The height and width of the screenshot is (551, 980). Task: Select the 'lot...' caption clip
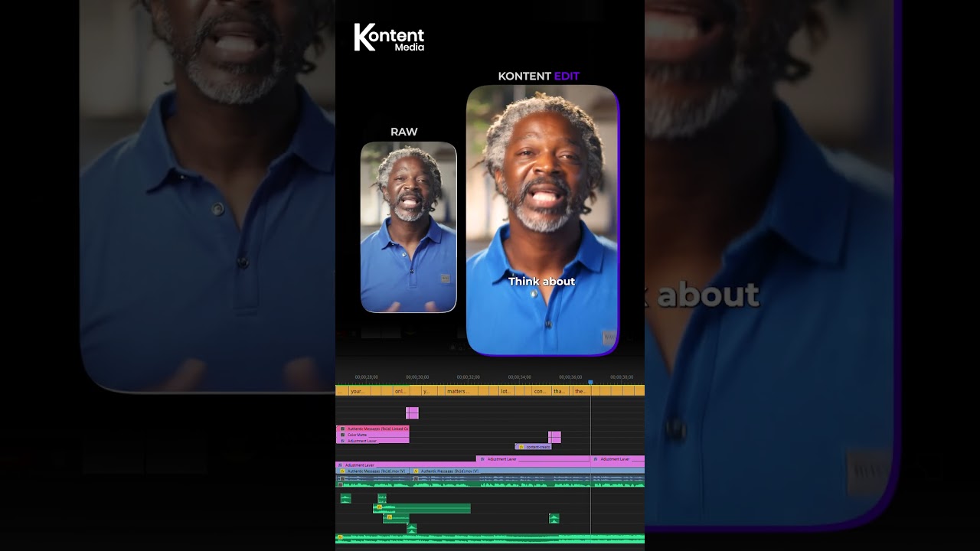pyautogui.click(x=507, y=391)
